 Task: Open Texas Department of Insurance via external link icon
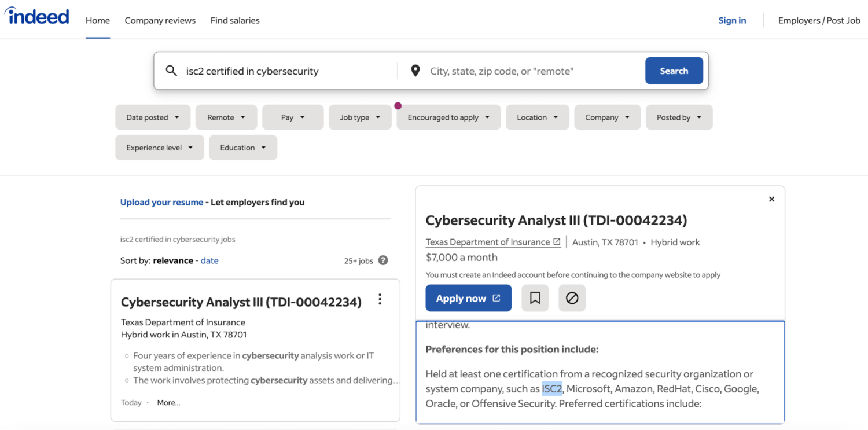tap(557, 241)
